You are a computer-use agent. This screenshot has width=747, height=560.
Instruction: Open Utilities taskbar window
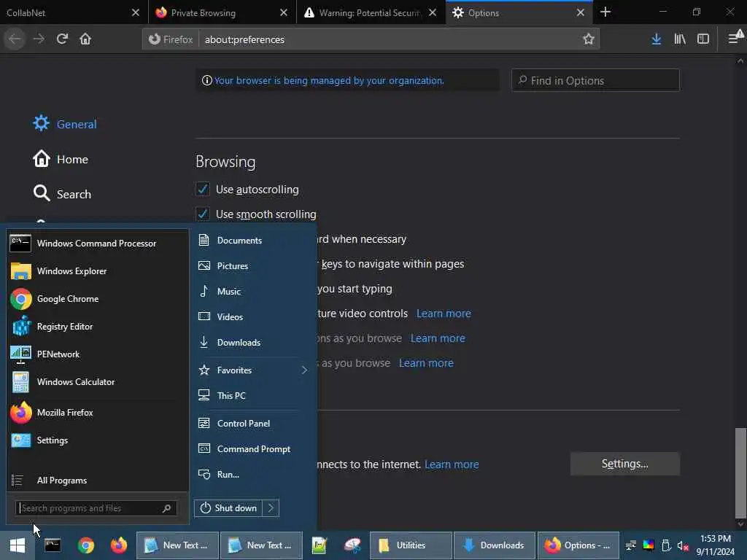411,545
